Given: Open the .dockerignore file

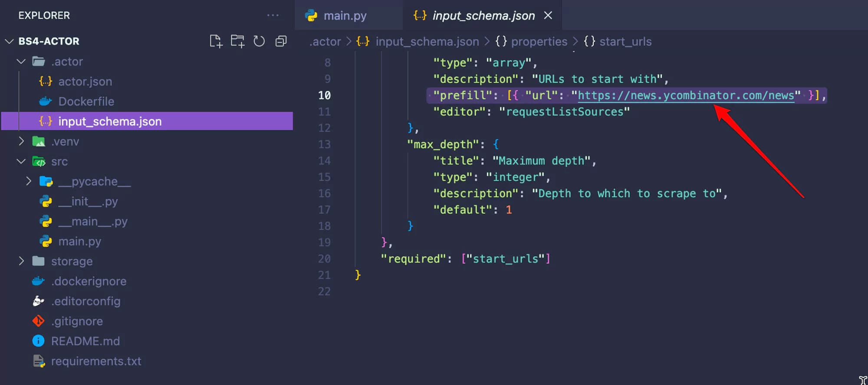Looking at the screenshot, I should 89,281.
